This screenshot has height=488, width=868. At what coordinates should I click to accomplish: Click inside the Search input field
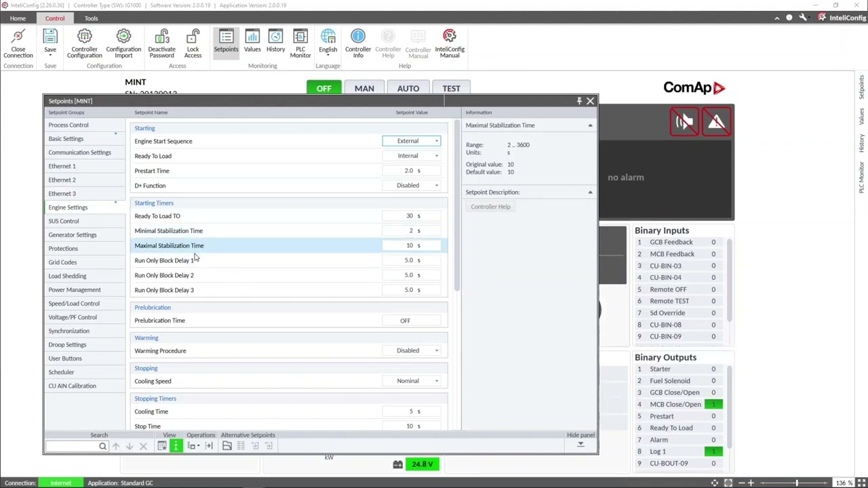pyautogui.click(x=72, y=446)
